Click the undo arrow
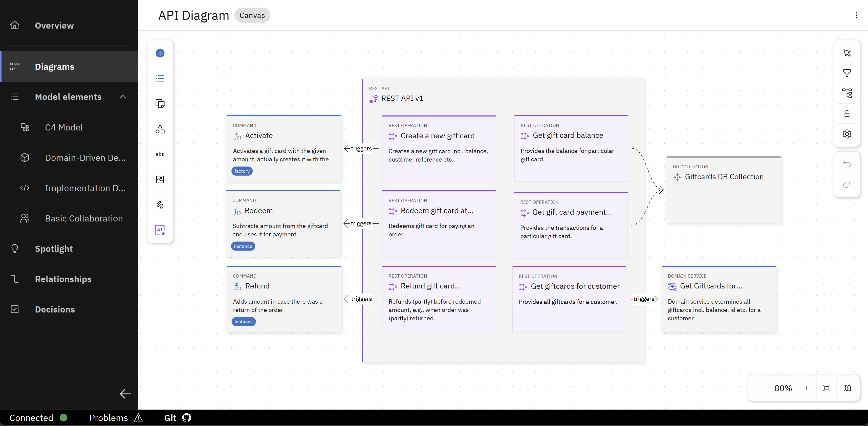868x426 pixels. (x=847, y=164)
